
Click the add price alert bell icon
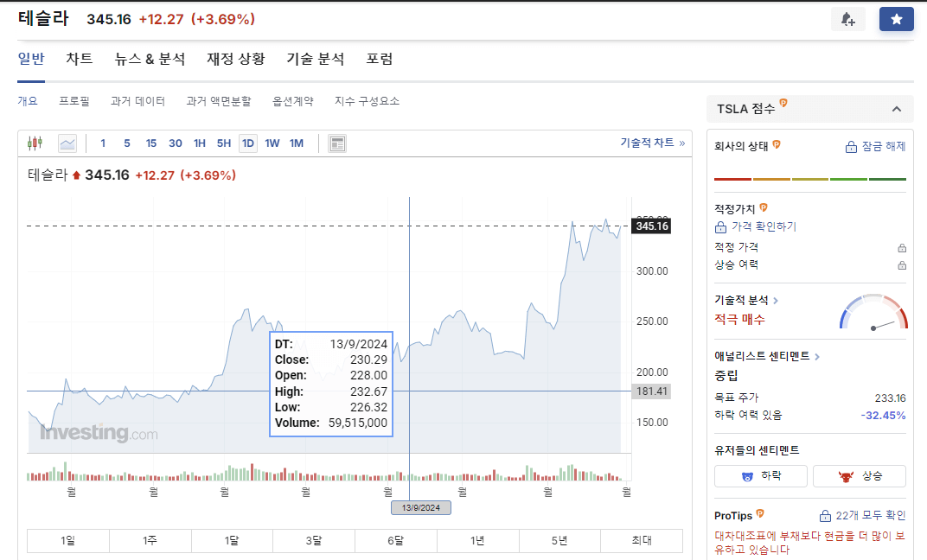tap(848, 18)
